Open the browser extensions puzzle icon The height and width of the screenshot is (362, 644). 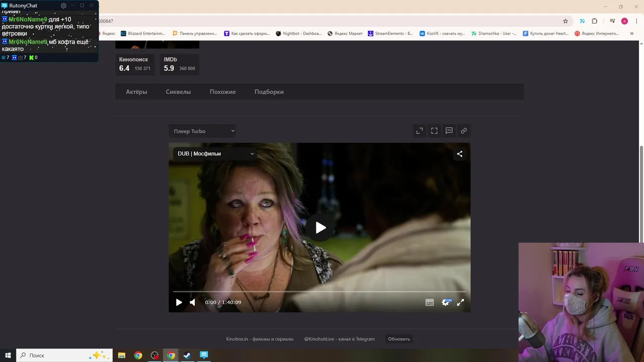(594, 21)
